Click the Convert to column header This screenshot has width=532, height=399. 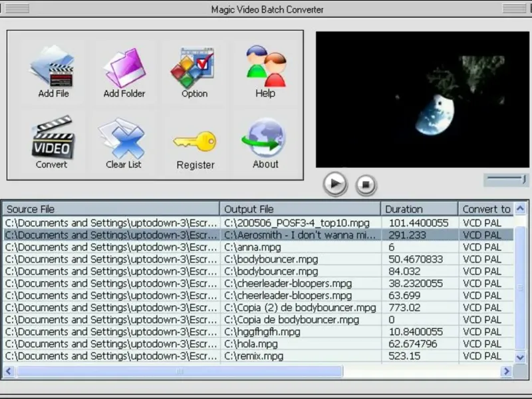pos(486,209)
